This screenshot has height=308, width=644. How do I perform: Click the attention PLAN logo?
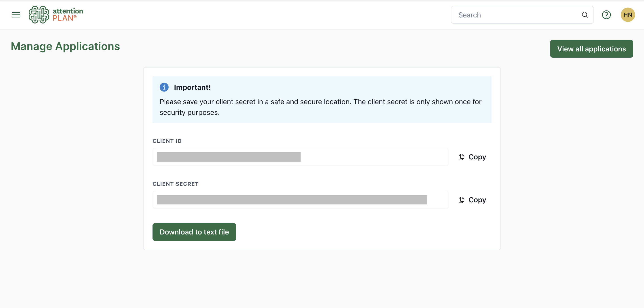click(39, 15)
